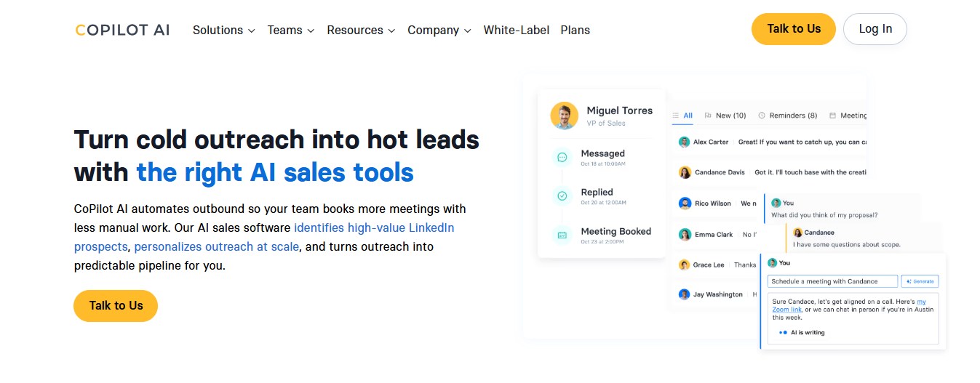980x383 pixels.
Task: Click the hero Talk to Us button
Action: tap(116, 305)
